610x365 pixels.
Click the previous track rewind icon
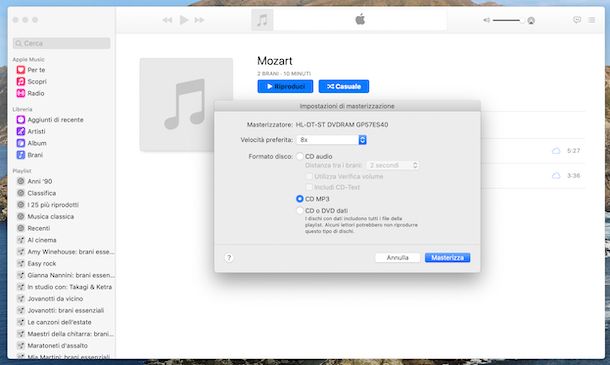point(167,20)
